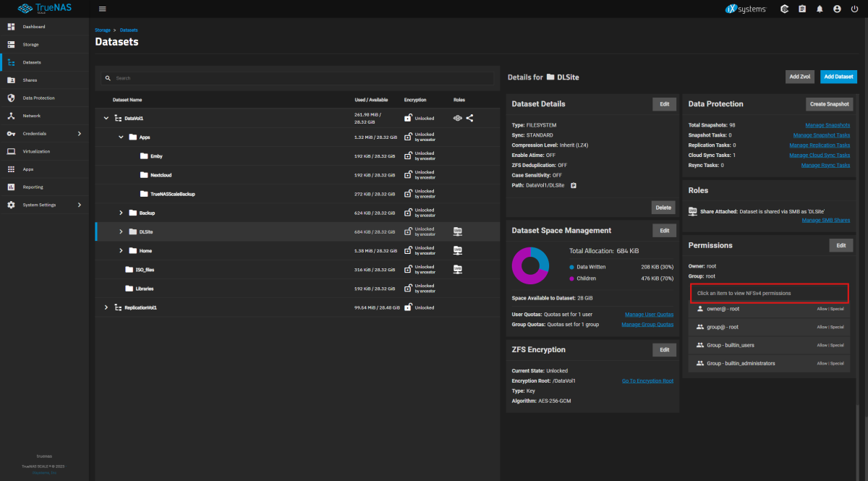Screen dimensions: 868x481
Task: Click the space allocation donut chart
Action: pos(530,265)
